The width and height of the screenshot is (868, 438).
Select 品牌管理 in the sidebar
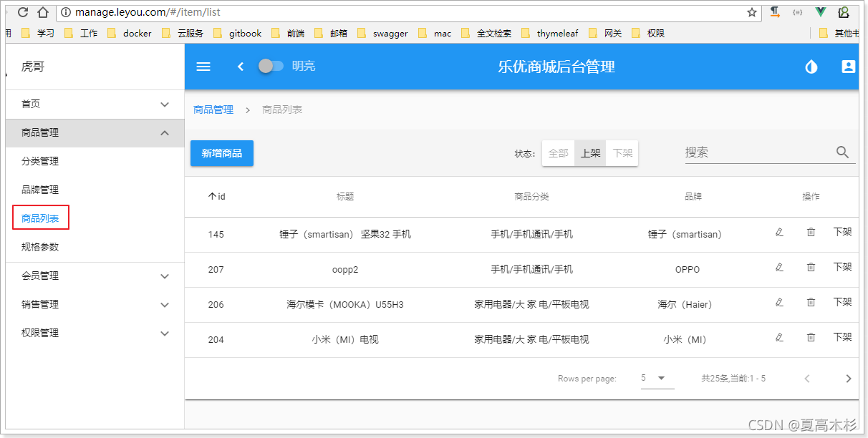39,190
